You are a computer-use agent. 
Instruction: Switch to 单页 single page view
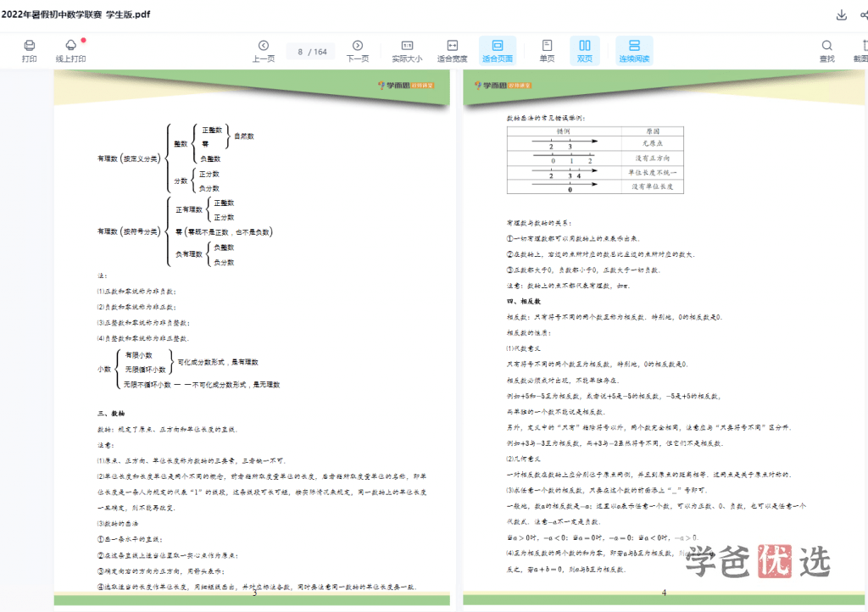[547, 51]
